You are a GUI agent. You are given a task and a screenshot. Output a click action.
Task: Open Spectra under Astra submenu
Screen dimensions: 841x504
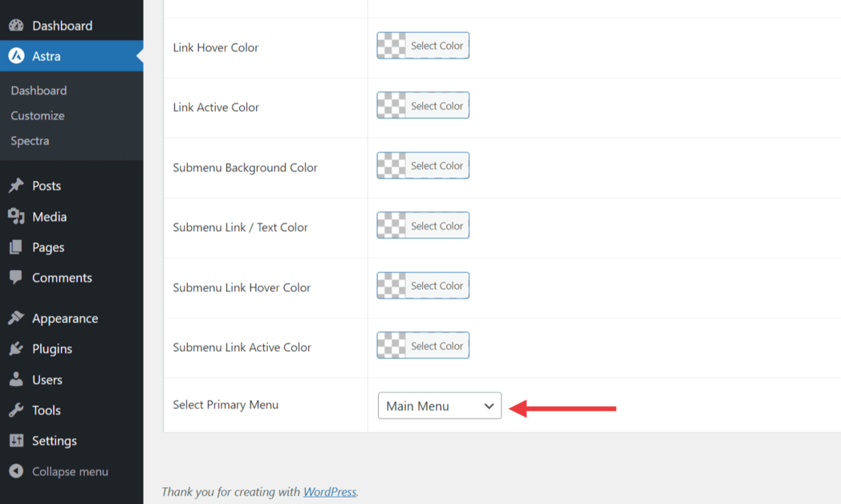tap(30, 140)
